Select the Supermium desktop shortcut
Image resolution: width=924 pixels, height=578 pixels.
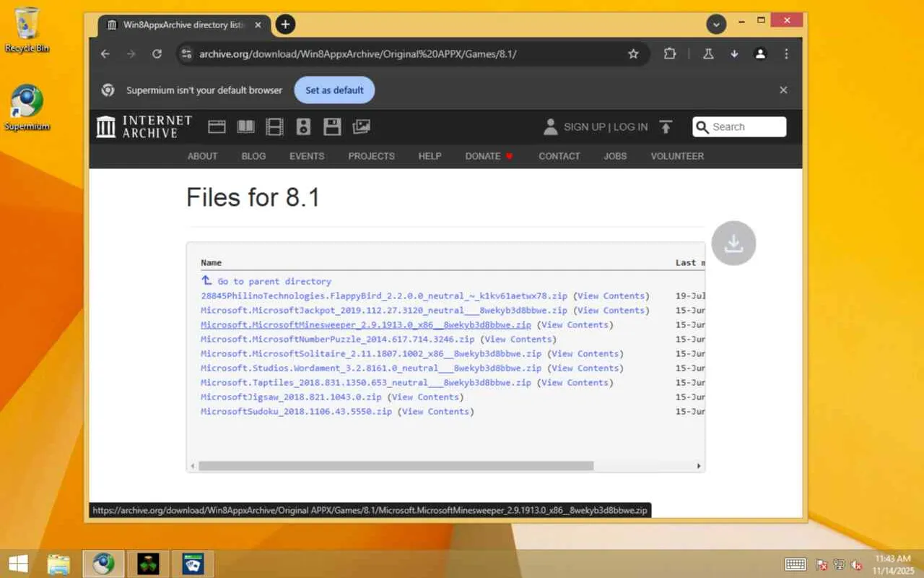pyautogui.click(x=27, y=108)
